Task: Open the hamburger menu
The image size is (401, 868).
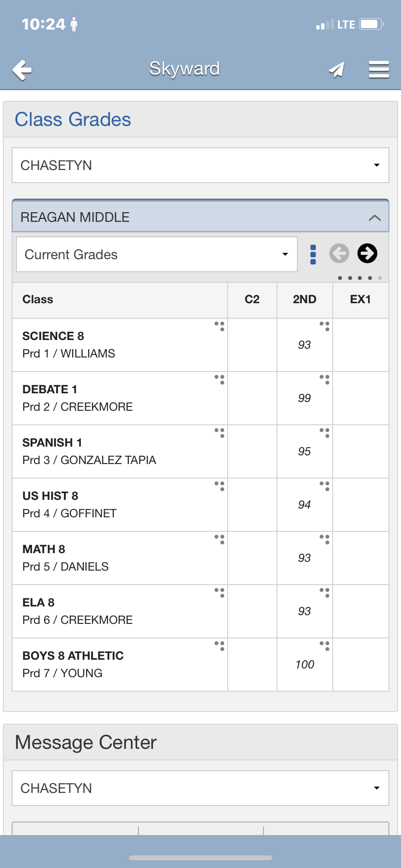Action: [379, 70]
